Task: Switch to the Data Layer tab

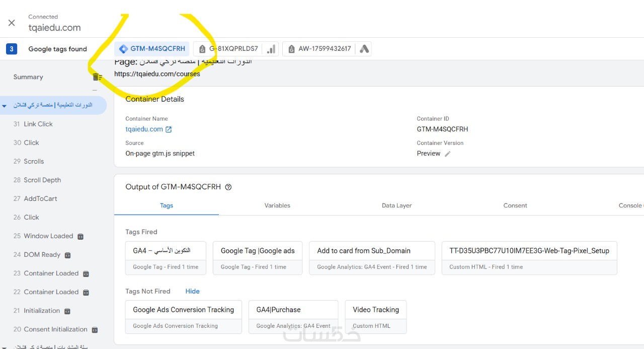Action: coord(396,205)
